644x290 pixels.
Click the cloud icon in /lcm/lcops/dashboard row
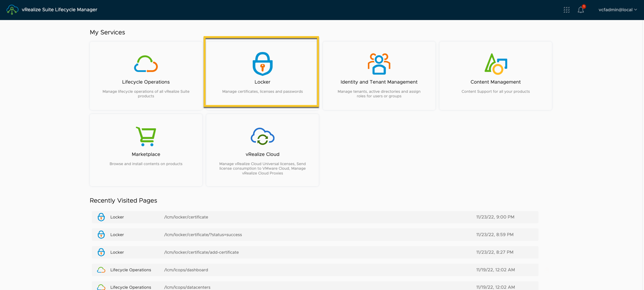click(x=101, y=270)
